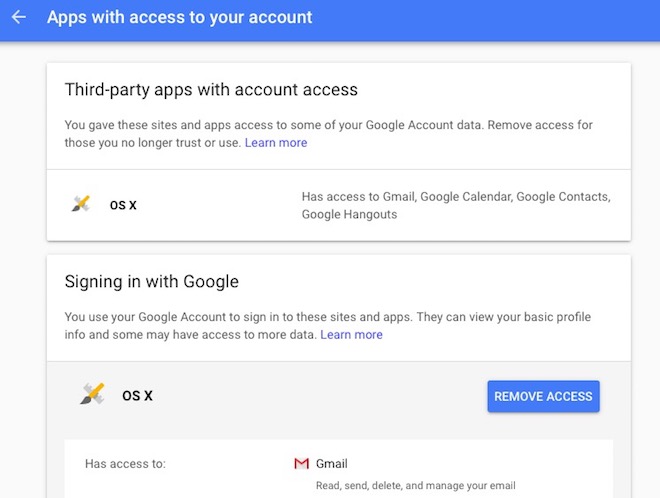Viewport: 660px width, 498px height.
Task: Click the 'You gave these sites and apps' description
Action: (340, 125)
